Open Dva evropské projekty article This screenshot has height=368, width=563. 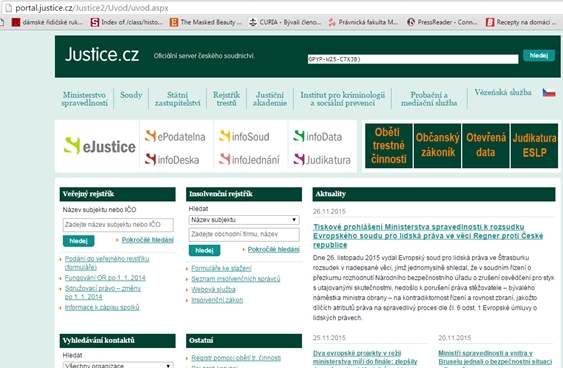365,357
